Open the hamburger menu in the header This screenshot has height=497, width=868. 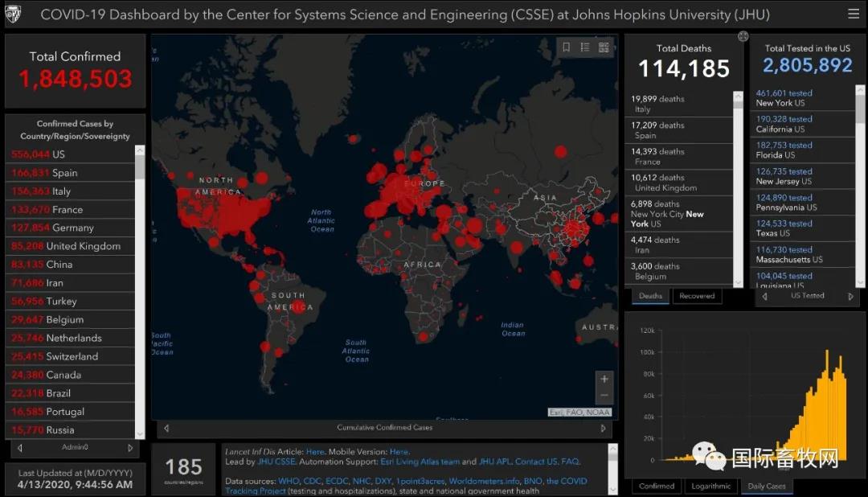(x=853, y=14)
